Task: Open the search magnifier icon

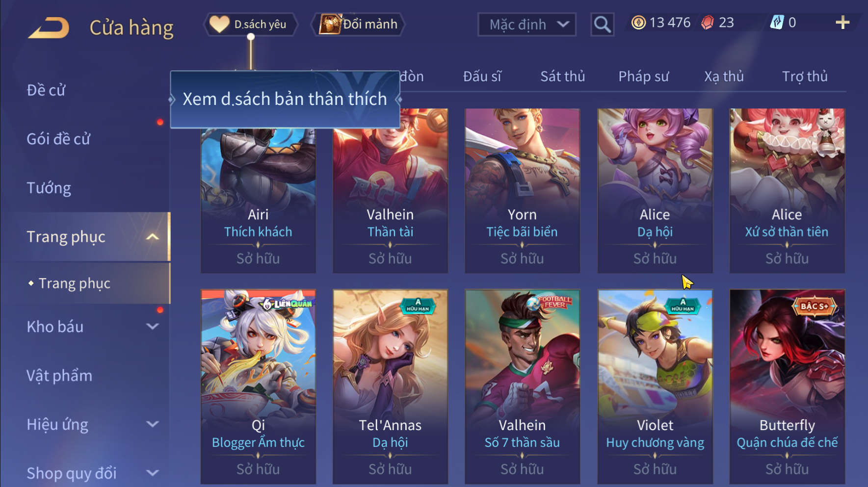Action: tap(602, 24)
